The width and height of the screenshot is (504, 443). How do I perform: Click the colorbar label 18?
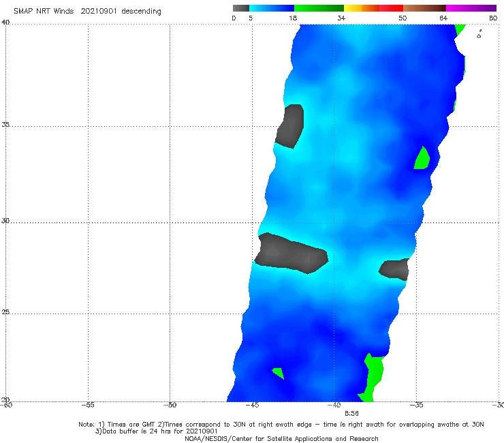coord(293,18)
